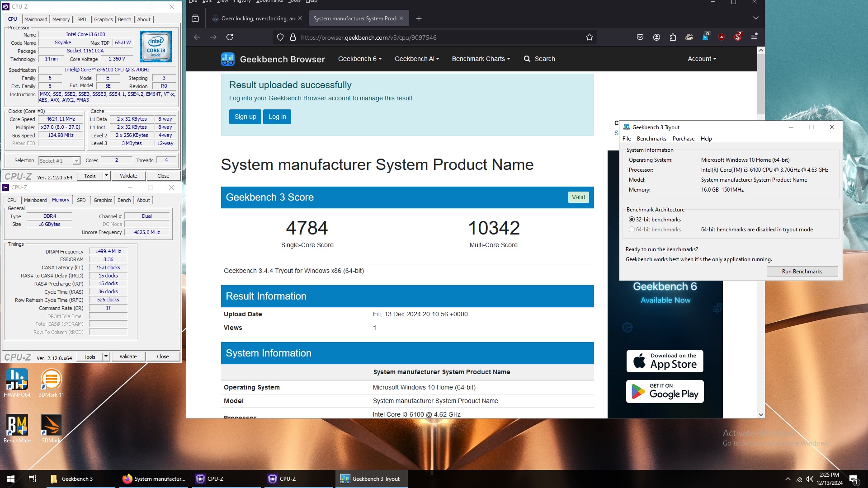The height and width of the screenshot is (488, 868).
Task: Bookmark this page with the star icon
Action: tap(589, 38)
